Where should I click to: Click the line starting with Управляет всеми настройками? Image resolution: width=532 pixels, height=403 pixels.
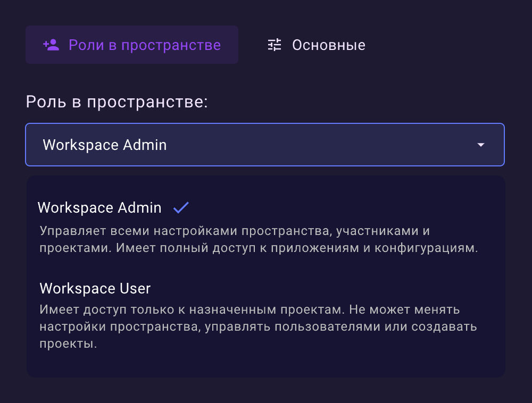[235, 232]
